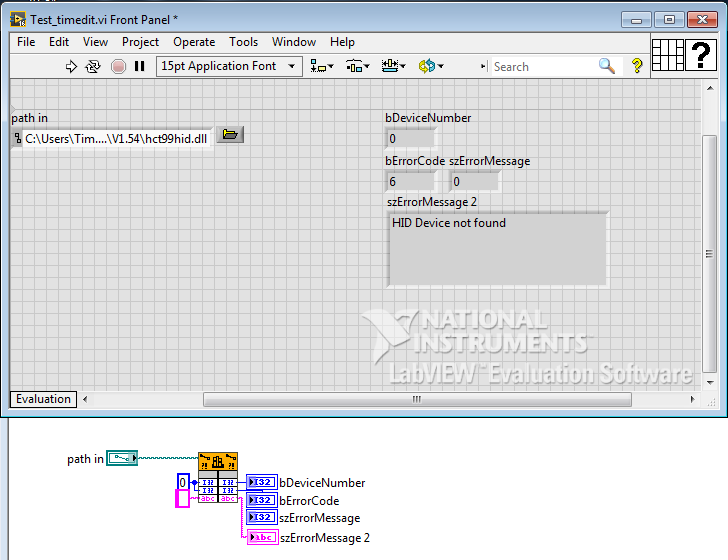Click the path in file path field
This screenshot has width=728, height=560.
tap(115, 138)
